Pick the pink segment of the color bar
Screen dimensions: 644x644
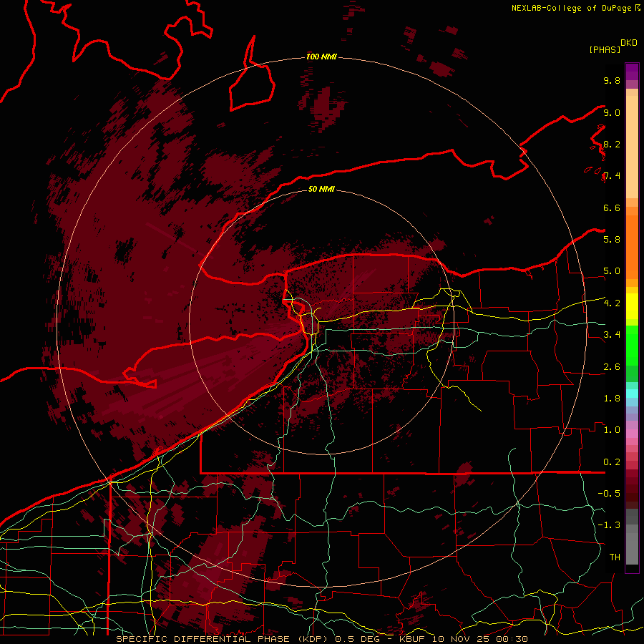[x=632, y=434]
